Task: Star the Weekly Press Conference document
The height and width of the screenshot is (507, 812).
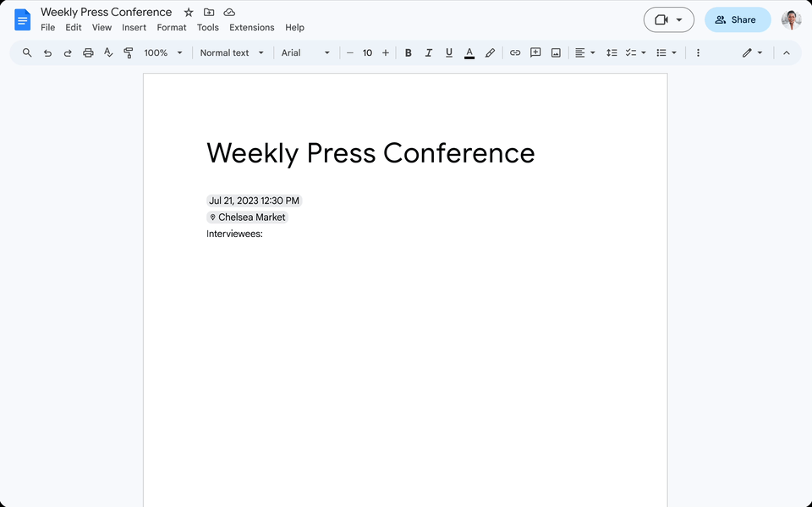Action: tap(189, 12)
